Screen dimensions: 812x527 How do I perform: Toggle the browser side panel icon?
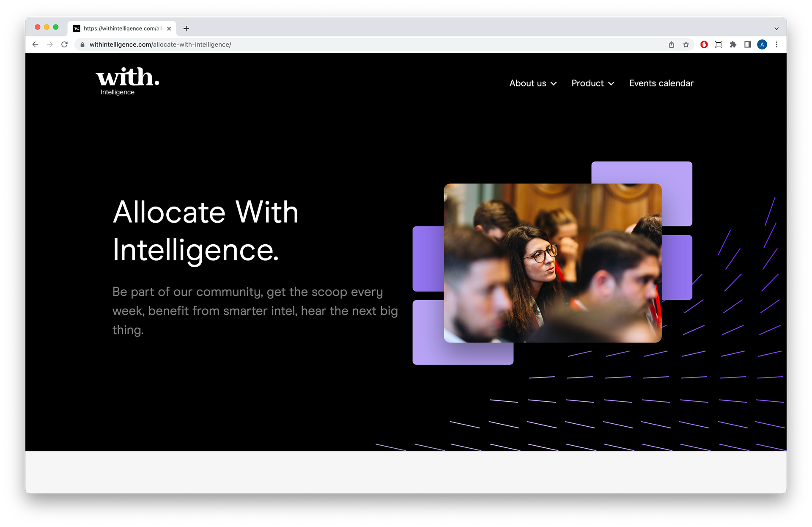tap(747, 44)
